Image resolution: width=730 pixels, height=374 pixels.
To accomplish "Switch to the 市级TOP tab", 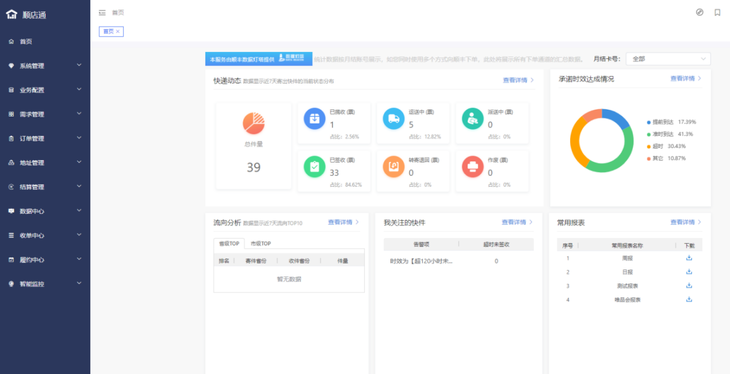I will (260, 243).
